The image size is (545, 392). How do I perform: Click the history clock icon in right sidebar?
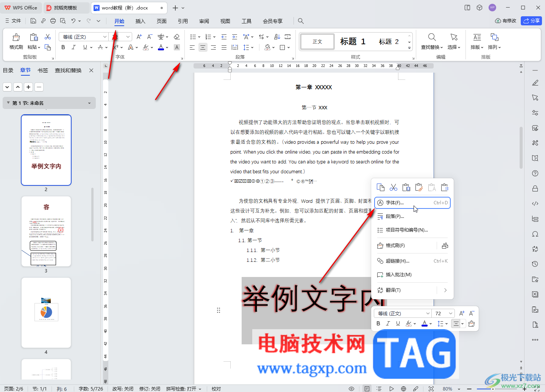[x=535, y=264]
